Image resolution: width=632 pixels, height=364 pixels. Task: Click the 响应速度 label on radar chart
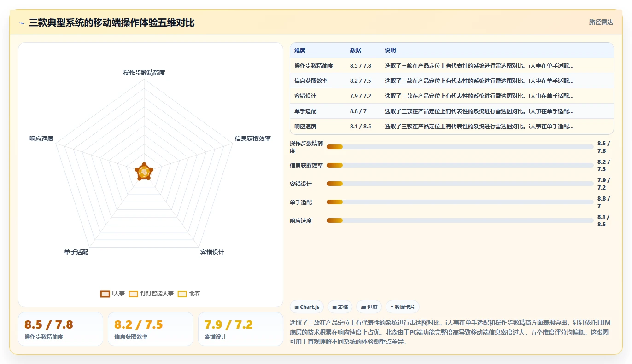[x=41, y=139]
